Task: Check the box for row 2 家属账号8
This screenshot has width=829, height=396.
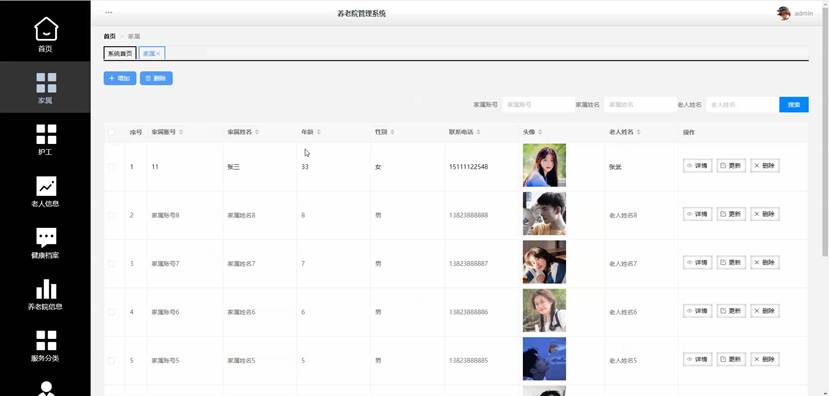Action: pos(111,215)
